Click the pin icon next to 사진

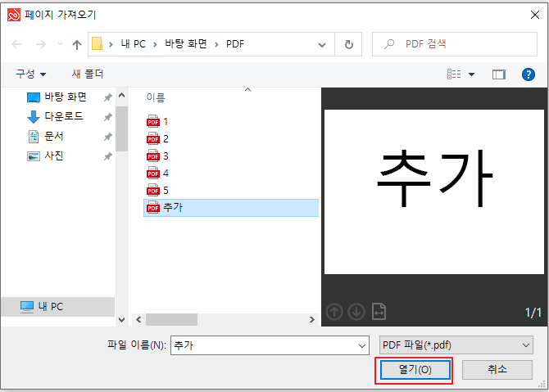click(108, 156)
